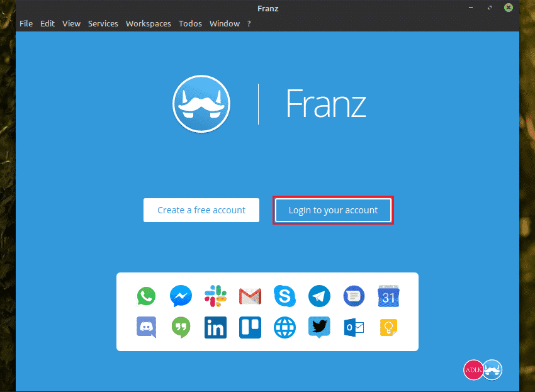
Task: Open the Workspaces menu
Action: [x=149, y=23]
